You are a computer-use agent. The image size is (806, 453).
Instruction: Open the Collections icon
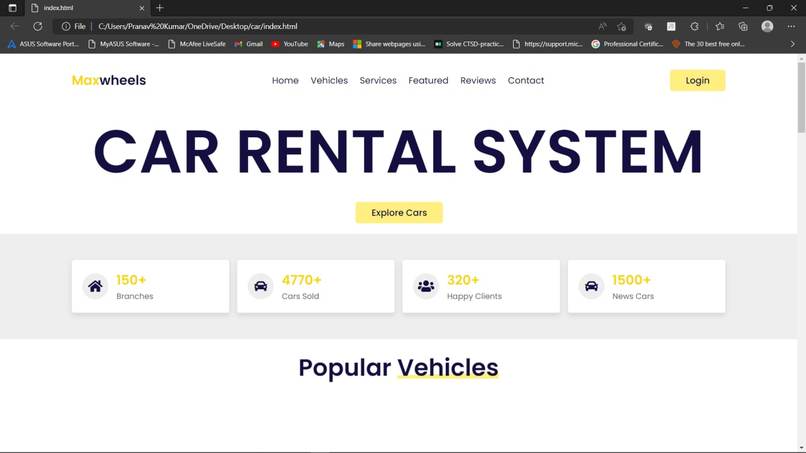tap(743, 26)
